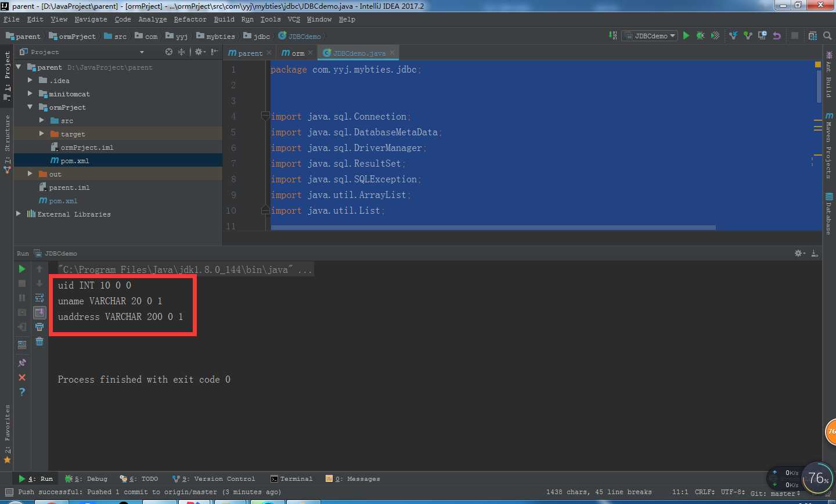Open the Messages tool window
The height and width of the screenshot is (504, 836).
coord(353,479)
